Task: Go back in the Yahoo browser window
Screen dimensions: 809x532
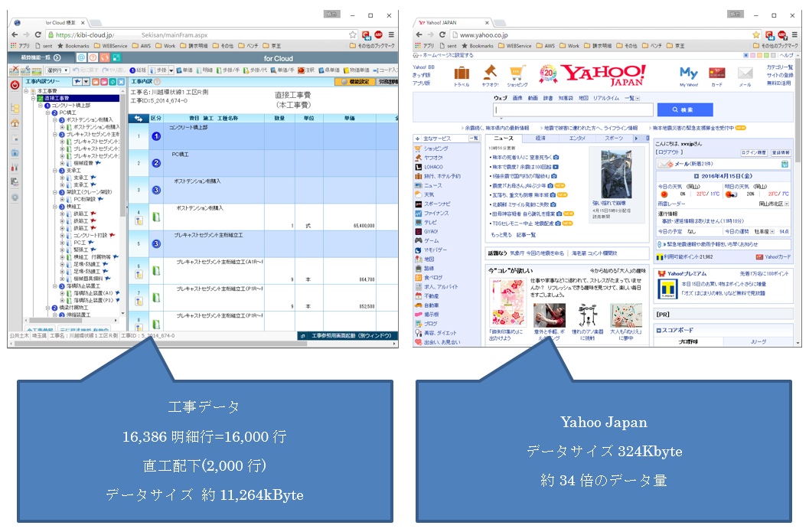Action: click(419, 34)
